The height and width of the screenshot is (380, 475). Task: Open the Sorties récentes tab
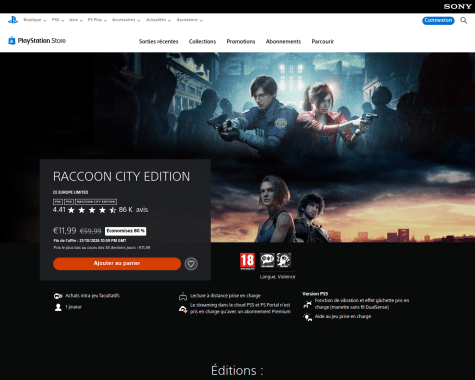(x=159, y=42)
